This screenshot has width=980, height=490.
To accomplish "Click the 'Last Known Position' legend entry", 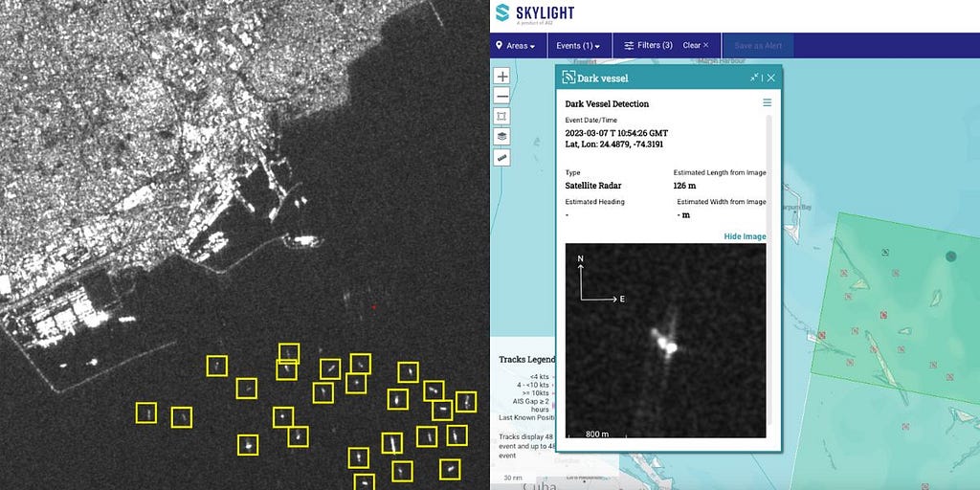I will [x=527, y=417].
